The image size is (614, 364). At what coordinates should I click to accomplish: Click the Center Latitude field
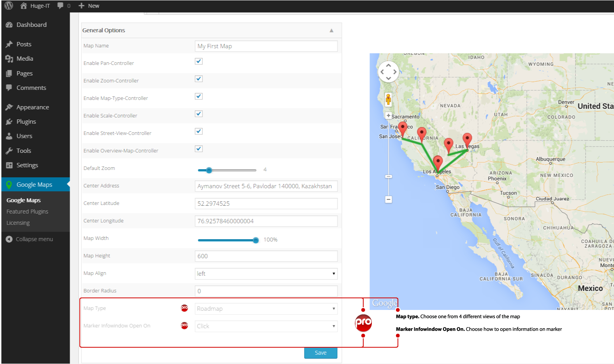click(266, 204)
